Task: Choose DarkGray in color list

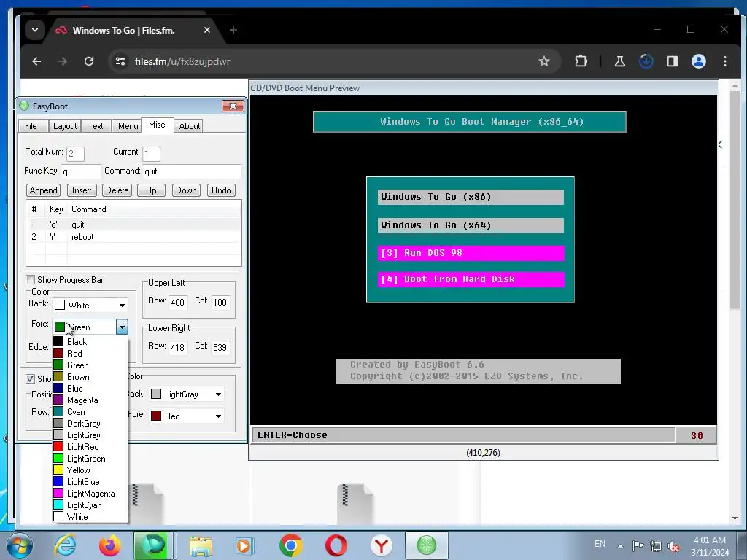Action: [90, 424]
